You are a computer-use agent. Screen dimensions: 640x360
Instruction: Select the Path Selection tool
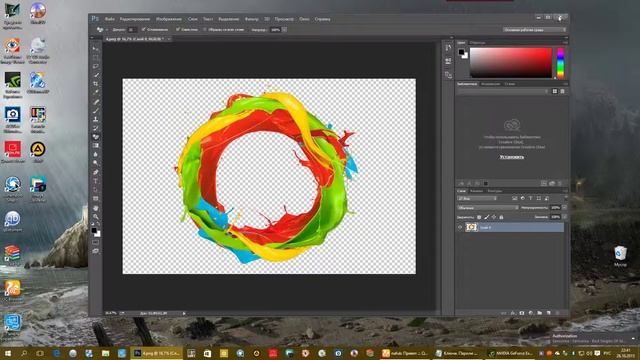(96, 190)
